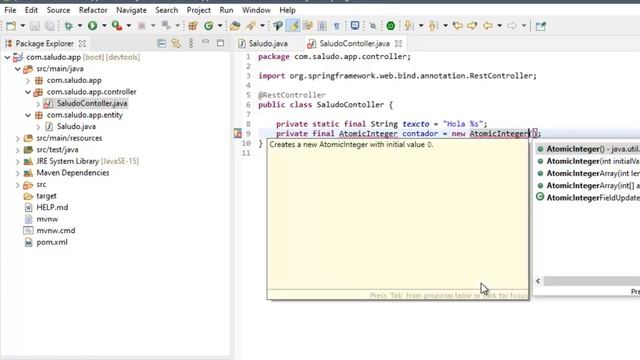Viewport: 640px width, 360px height.
Task: Select mvnw.cmd file in tree
Action: pos(56,231)
